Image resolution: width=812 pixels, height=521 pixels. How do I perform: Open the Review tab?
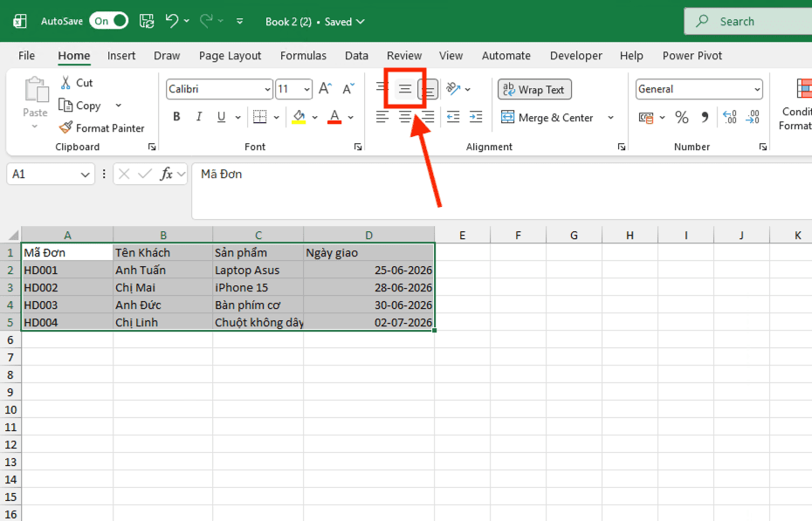click(x=404, y=55)
